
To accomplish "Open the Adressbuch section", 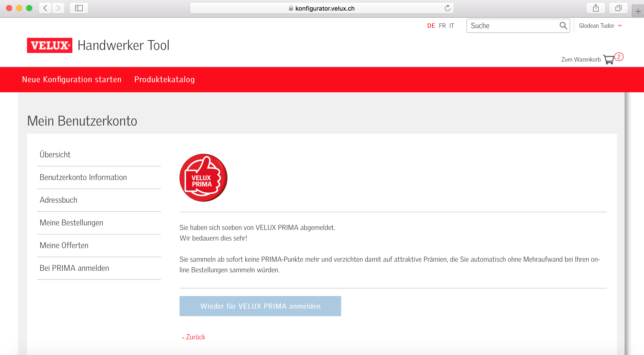I will (x=99, y=200).
